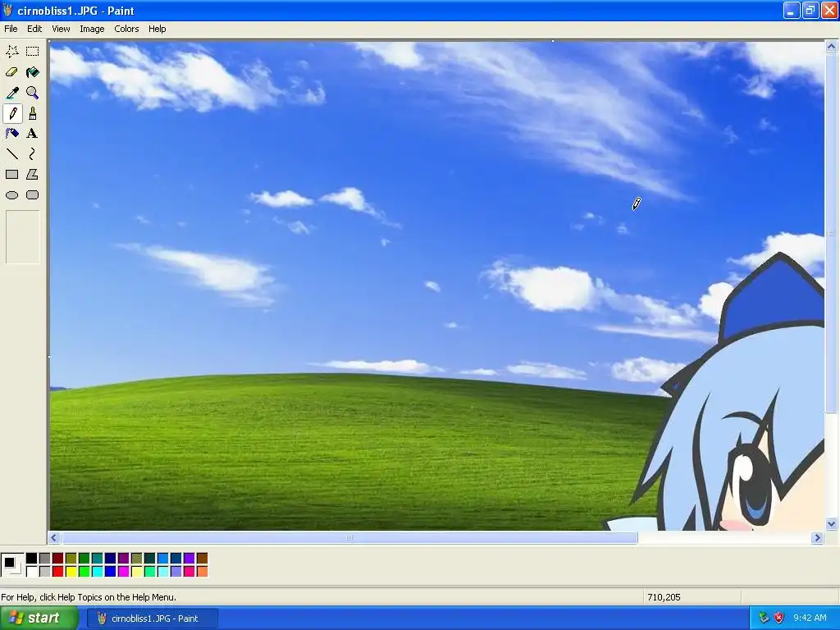Click the green network tray icon
This screenshot has height=630, width=840.
point(764,619)
